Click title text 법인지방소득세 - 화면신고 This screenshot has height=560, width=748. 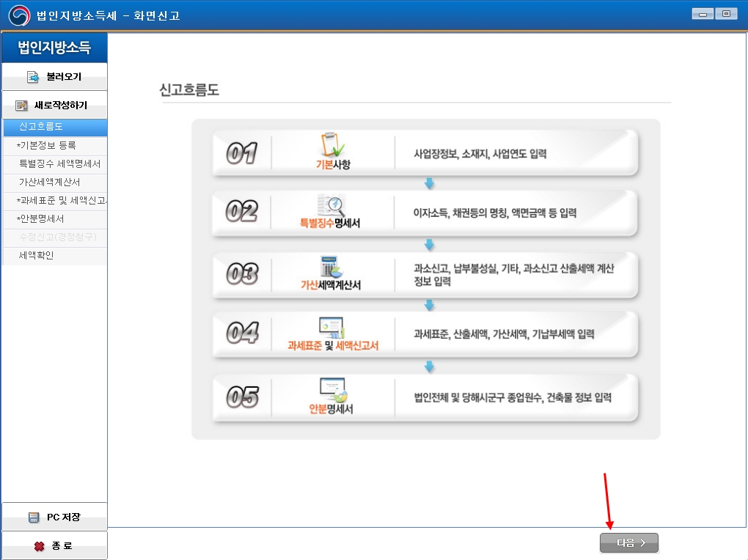pos(109,15)
